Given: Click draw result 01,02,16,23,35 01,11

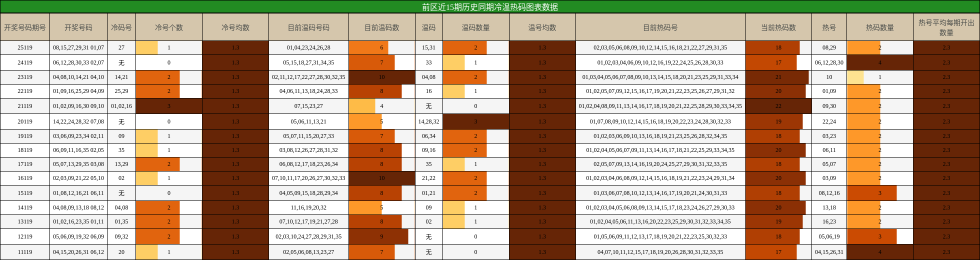Looking at the screenshot, I should pos(78,221).
